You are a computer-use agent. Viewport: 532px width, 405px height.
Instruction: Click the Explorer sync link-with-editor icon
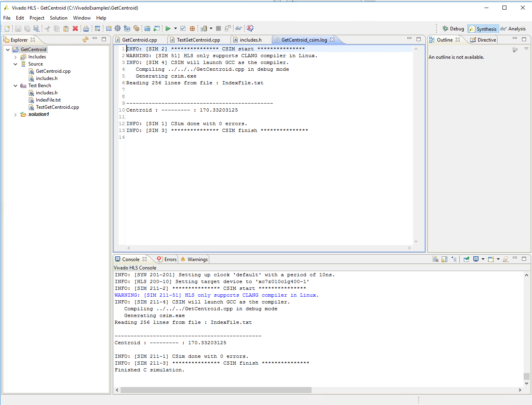(x=85, y=40)
